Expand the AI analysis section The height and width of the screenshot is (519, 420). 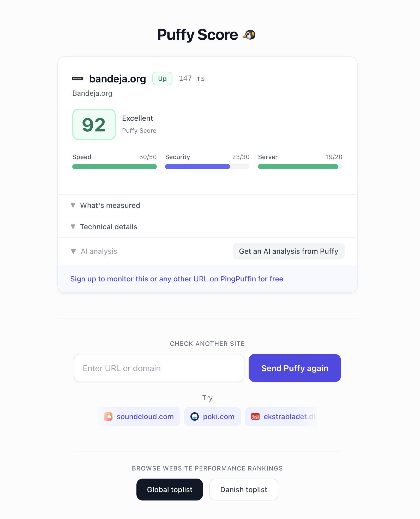[x=99, y=251]
